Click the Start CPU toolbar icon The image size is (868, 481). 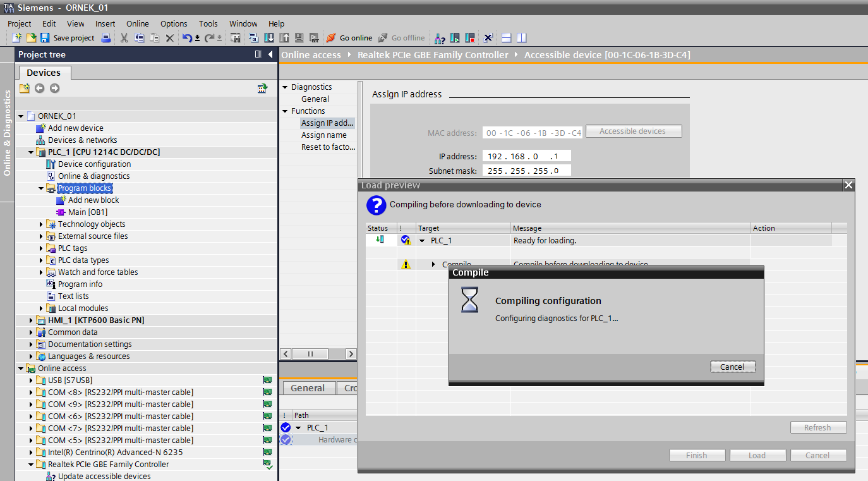pyautogui.click(x=455, y=38)
